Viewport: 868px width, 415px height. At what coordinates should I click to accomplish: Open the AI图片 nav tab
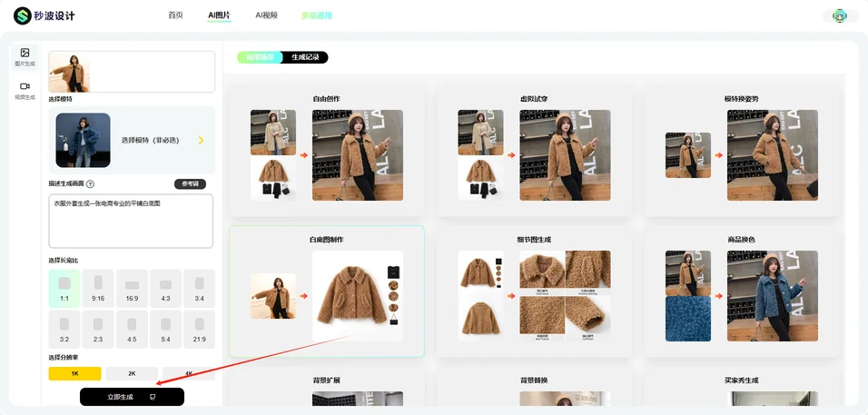pos(219,15)
